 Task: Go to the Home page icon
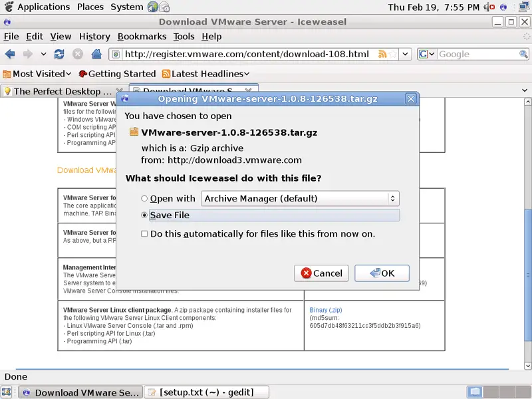click(96, 54)
